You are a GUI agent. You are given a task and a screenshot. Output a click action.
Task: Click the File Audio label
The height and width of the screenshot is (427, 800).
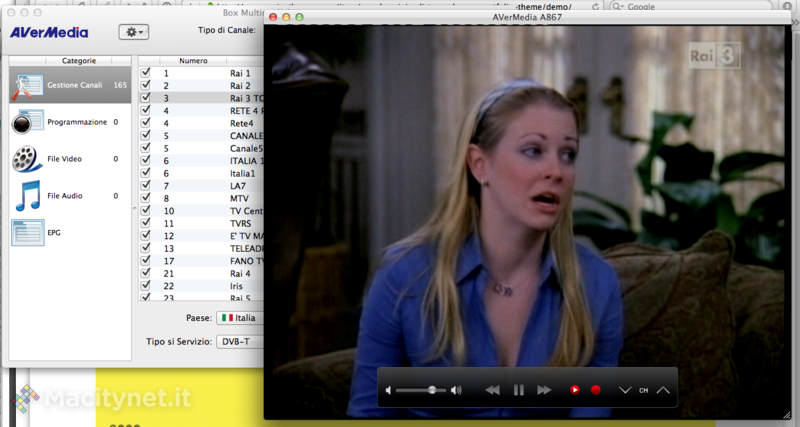[65, 195]
